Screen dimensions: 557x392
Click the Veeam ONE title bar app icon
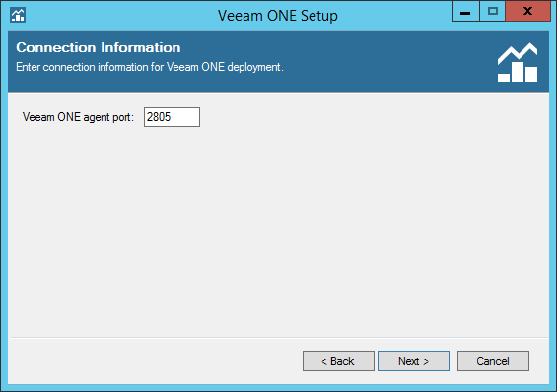point(18,15)
